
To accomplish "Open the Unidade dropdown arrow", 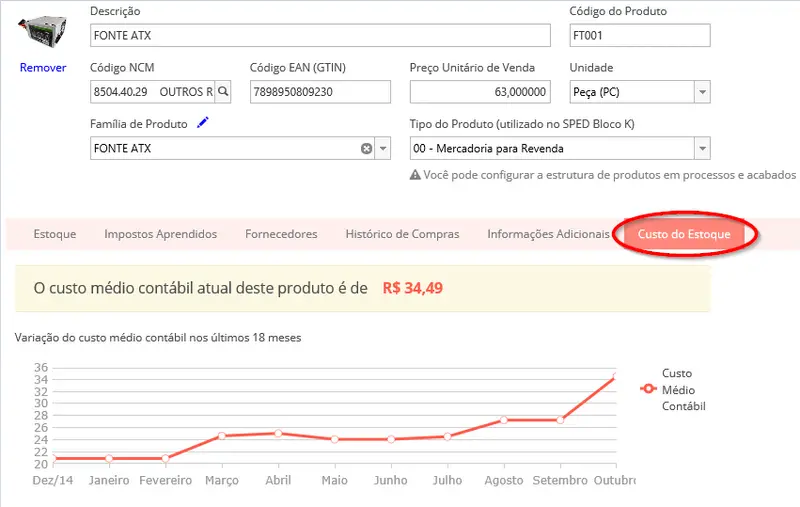I will 703,92.
